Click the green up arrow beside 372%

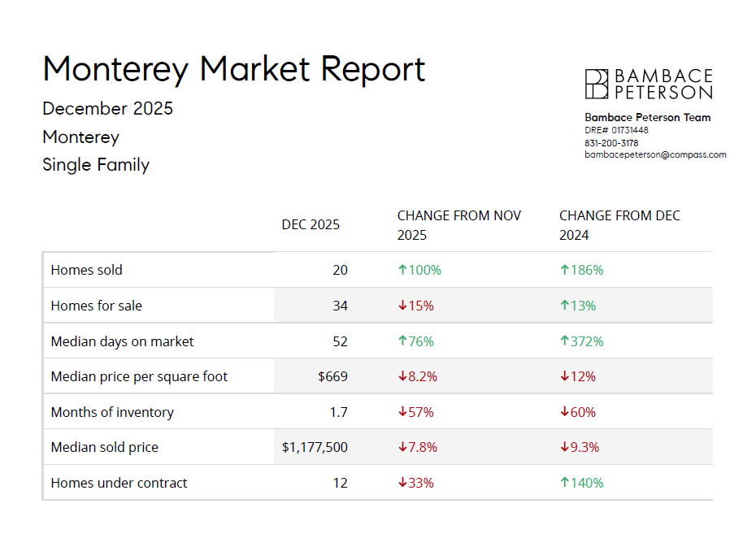coord(564,342)
